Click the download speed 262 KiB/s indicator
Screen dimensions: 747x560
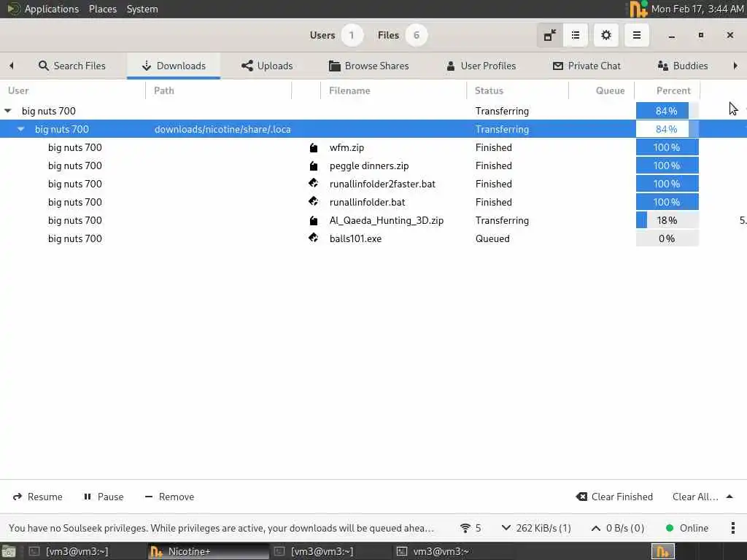[x=536, y=528]
